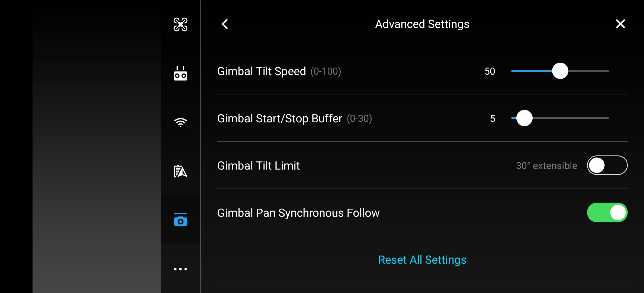Click the Gimbal Tilt Speed value 50
This screenshot has width=644, height=293.
coord(490,71)
